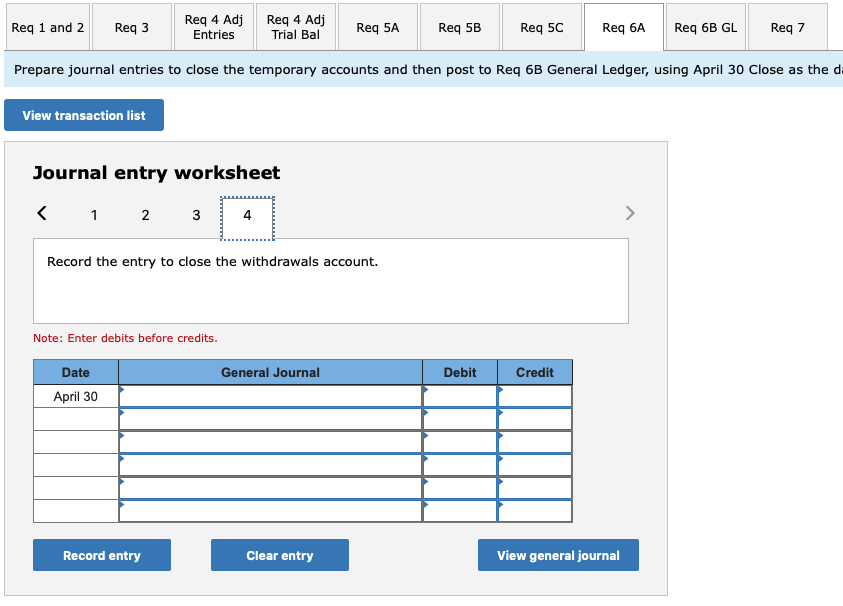
Task: Click the View transaction list button
Action: 83,115
